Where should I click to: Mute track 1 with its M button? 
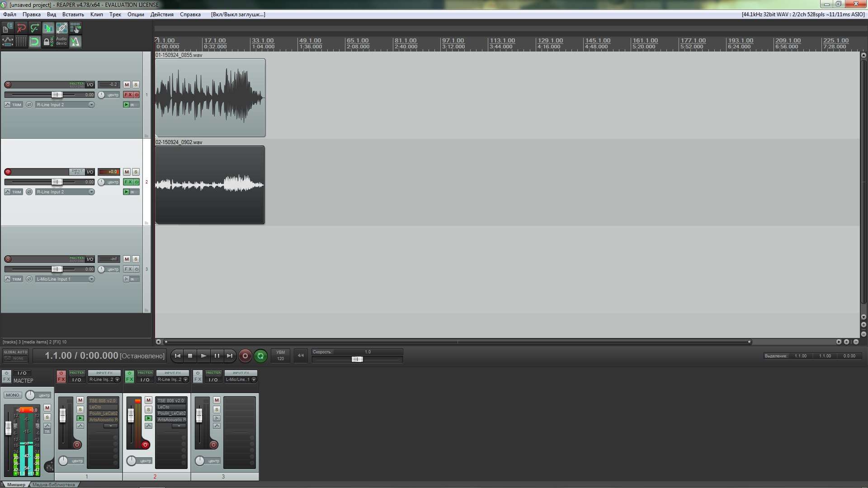[x=127, y=84]
